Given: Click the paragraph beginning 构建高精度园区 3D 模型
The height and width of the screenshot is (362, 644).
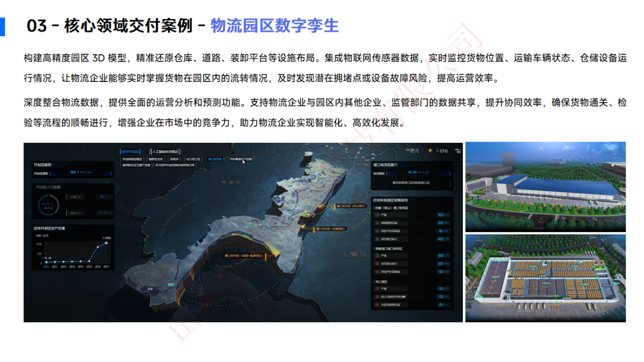Looking at the screenshot, I should (326, 68).
